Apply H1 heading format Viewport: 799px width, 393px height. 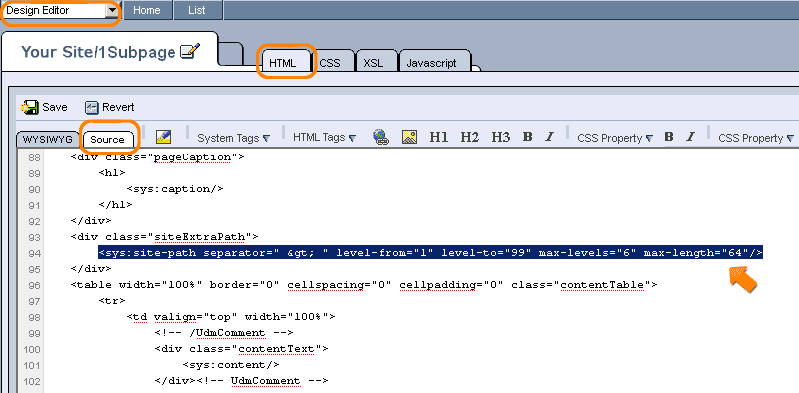point(439,137)
